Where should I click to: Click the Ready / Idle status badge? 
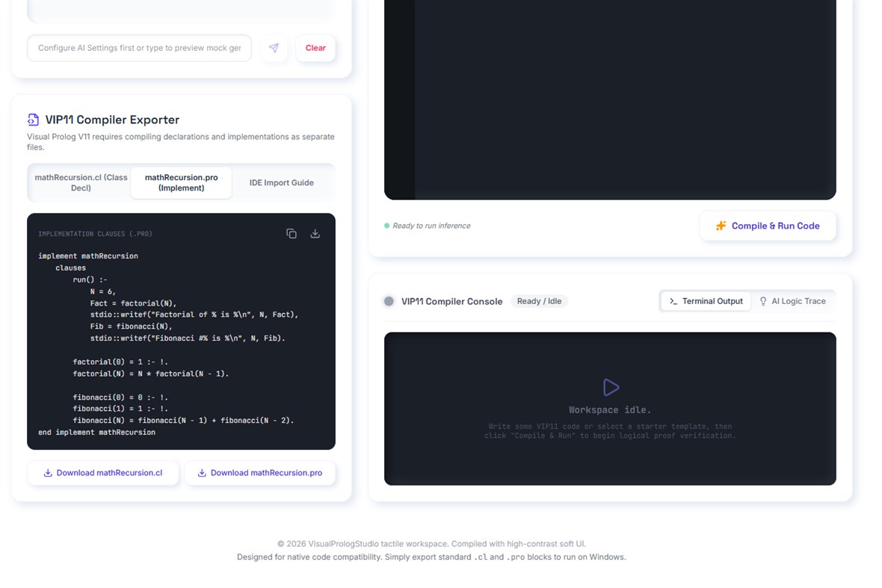pos(540,301)
